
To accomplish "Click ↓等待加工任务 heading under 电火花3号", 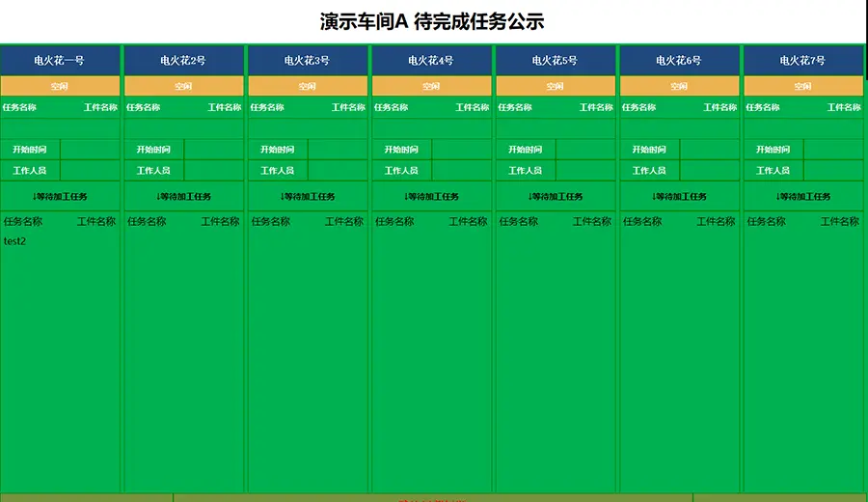I will [308, 196].
